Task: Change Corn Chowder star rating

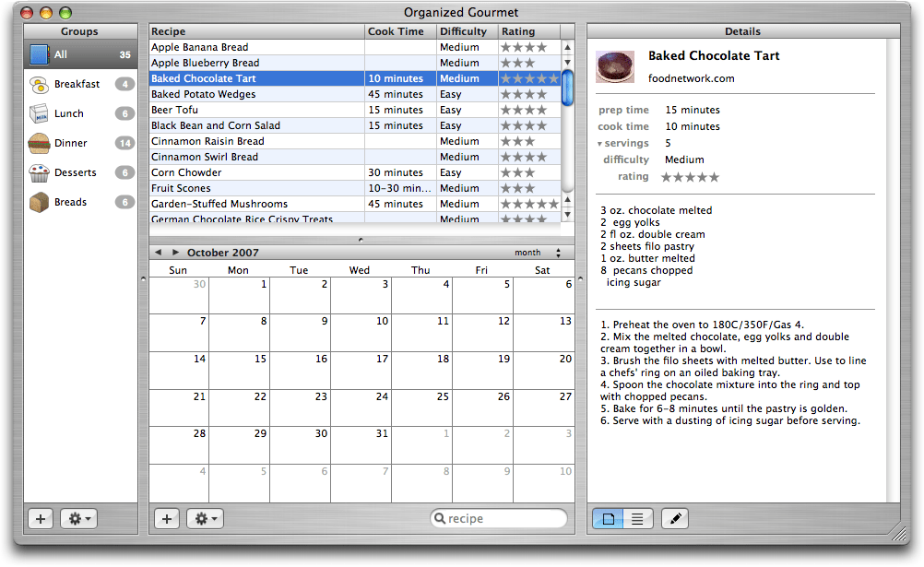Action: pyautogui.click(x=518, y=172)
